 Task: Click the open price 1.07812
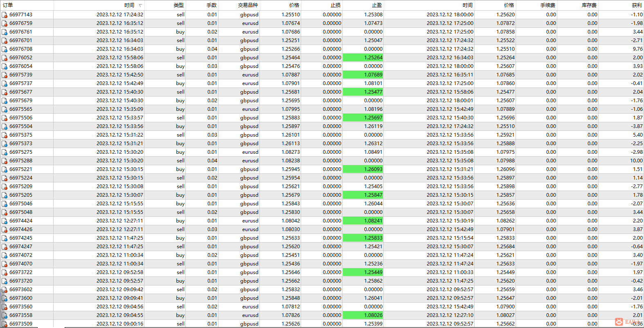click(x=290, y=307)
